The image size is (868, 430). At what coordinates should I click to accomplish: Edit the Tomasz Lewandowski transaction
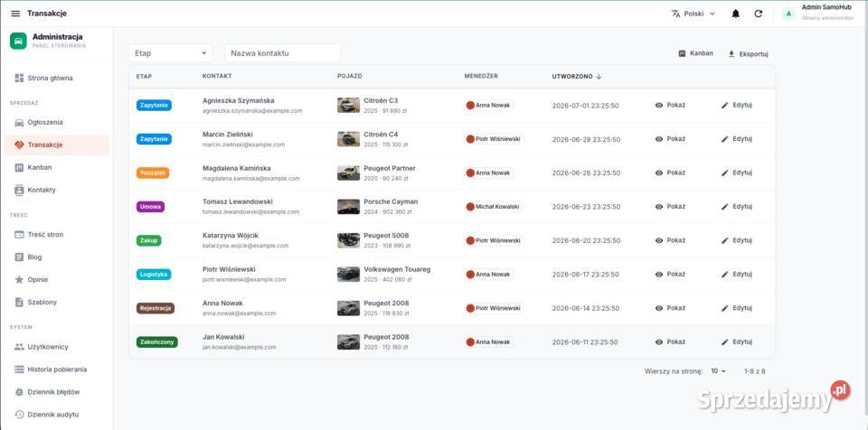click(x=736, y=207)
